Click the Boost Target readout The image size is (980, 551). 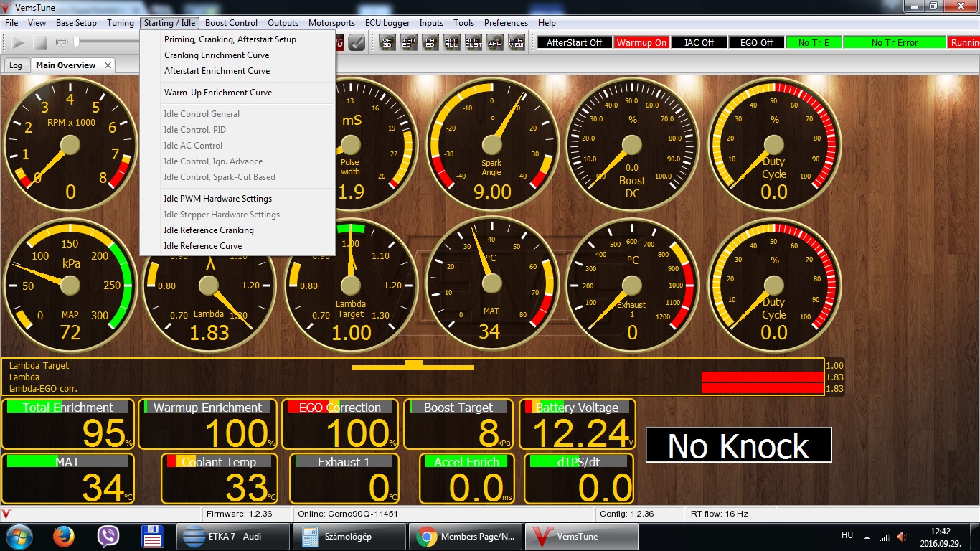point(458,425)
